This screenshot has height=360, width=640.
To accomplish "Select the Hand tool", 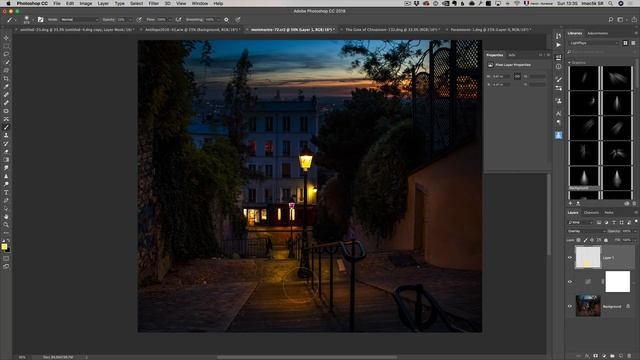I will point(6,217).
